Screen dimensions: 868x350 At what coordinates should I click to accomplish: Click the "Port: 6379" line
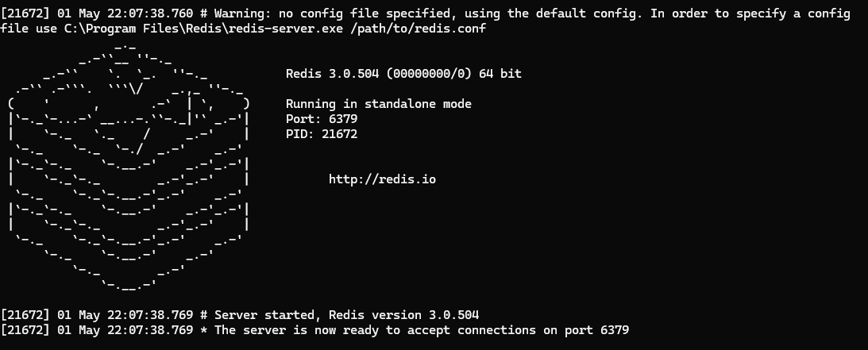(x=322, y=119)
